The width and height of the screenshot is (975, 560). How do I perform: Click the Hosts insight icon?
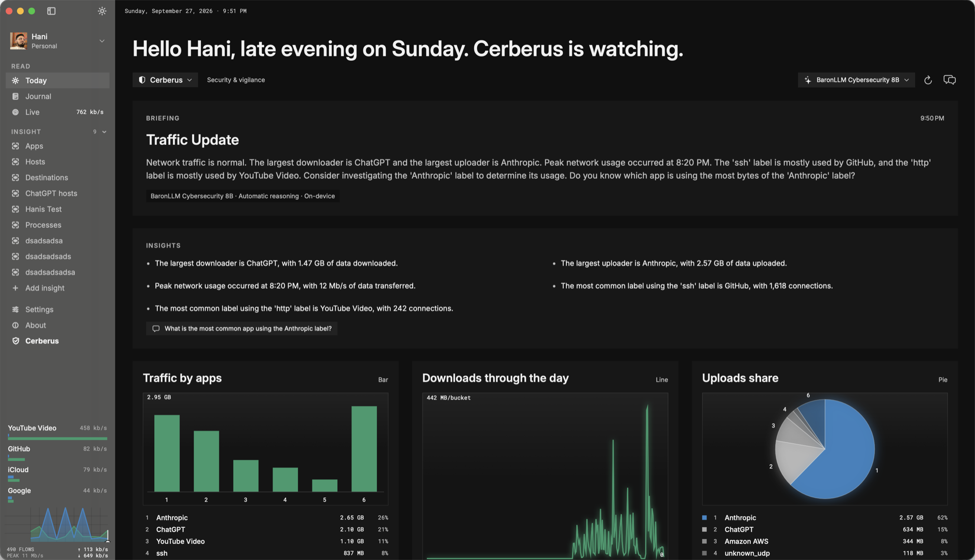(16, 162)
